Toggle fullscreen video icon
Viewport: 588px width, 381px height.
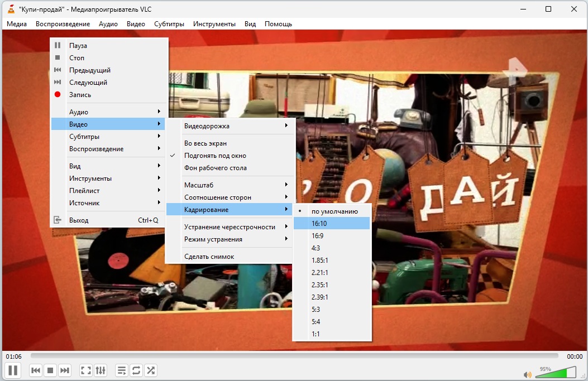tap(86, 370)
